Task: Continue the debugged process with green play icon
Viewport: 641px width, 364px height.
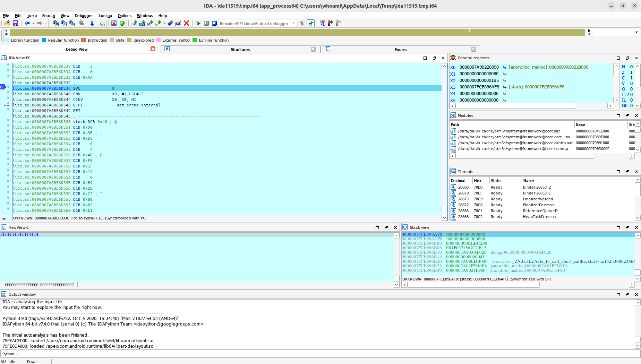Action: (198, 23)
